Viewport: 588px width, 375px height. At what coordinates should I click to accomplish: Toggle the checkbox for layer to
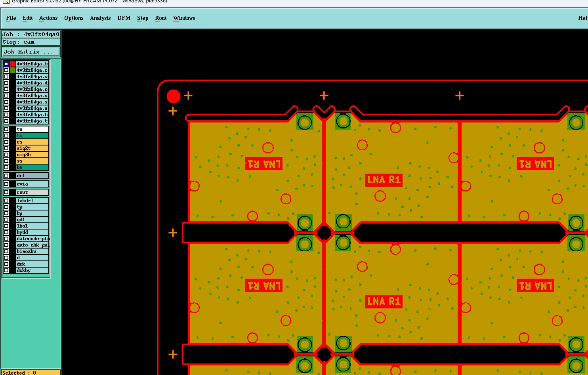click(6, 129)
